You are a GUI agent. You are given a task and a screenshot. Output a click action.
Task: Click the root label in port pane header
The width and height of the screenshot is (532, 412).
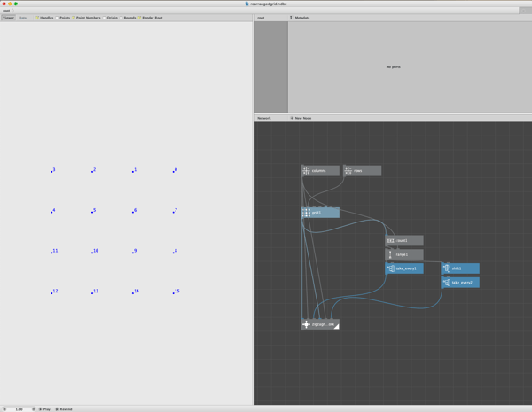(261, 18)
